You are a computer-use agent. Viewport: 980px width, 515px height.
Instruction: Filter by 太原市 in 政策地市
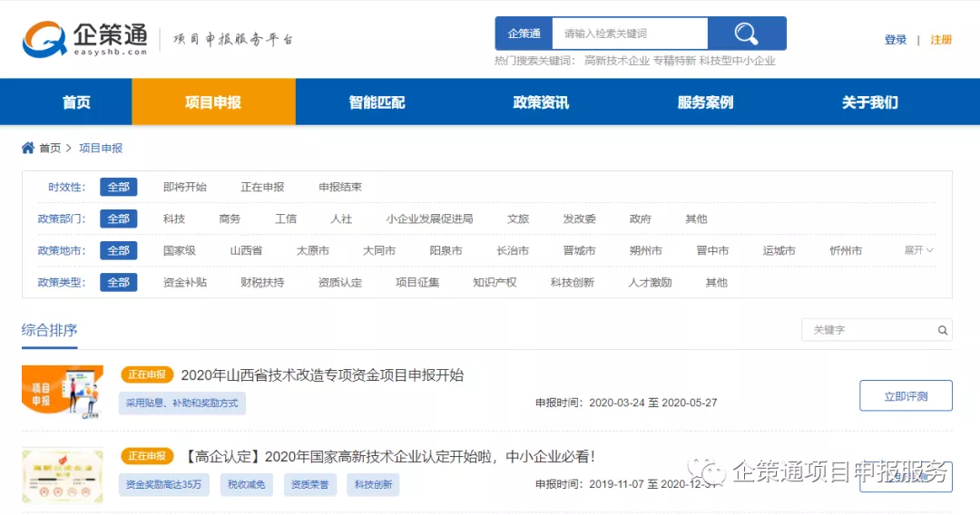pyautogui.click(x=312, y=250)
